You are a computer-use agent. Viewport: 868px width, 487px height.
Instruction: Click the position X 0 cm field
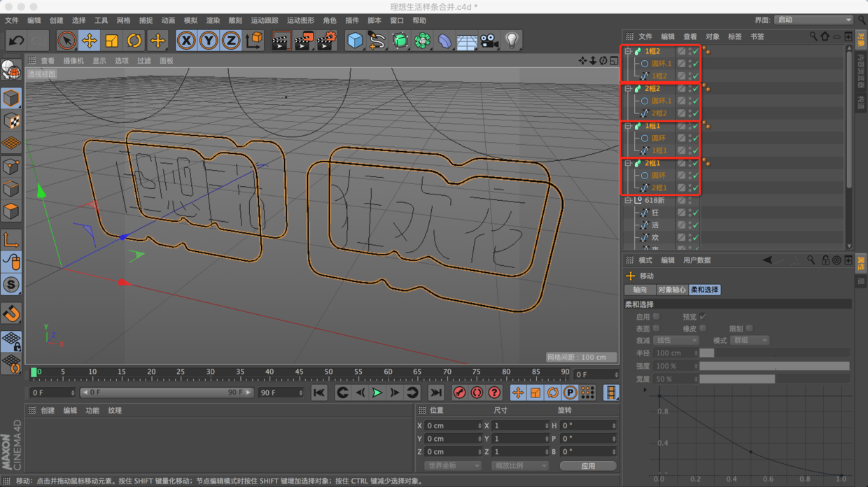click(454, 426)
